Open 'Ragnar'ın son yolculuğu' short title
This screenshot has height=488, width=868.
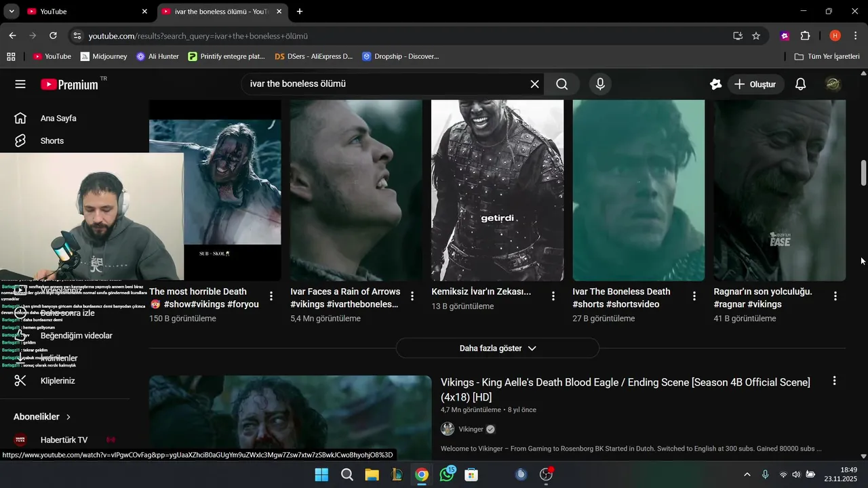763,298
